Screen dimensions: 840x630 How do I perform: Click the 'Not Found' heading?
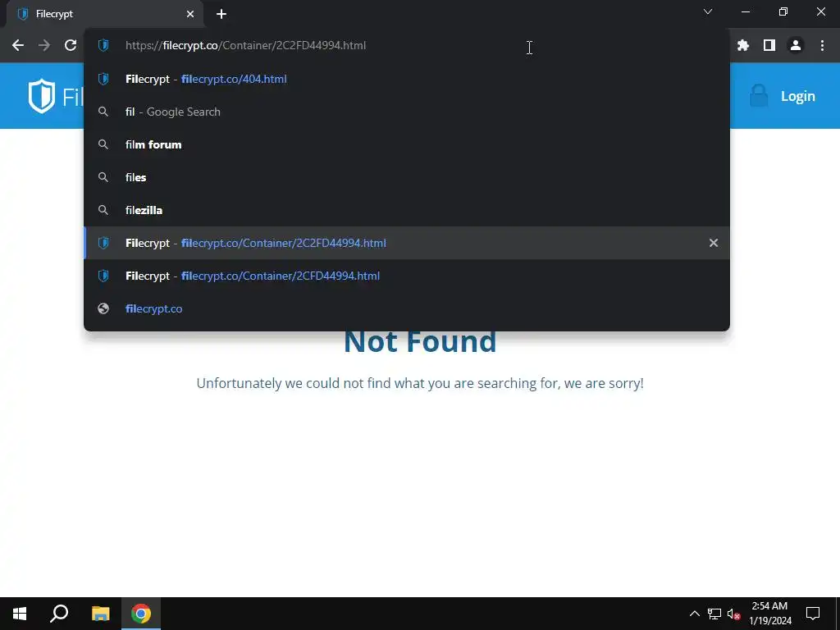tap(420, 342)
